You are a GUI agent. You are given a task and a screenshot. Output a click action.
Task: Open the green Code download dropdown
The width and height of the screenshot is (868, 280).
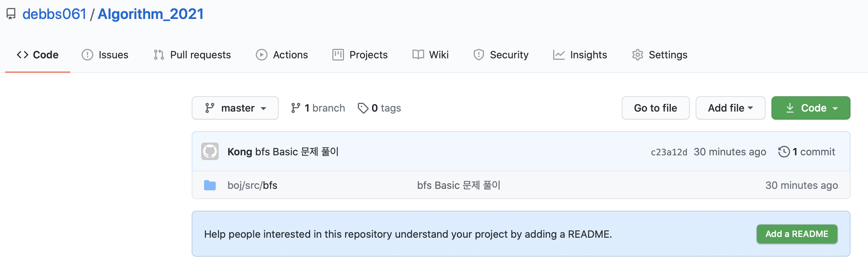click(811, 108)
